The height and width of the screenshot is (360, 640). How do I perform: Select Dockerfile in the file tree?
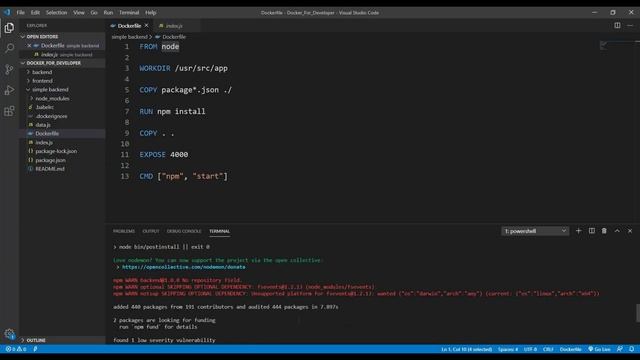click(x=47, y=133)
